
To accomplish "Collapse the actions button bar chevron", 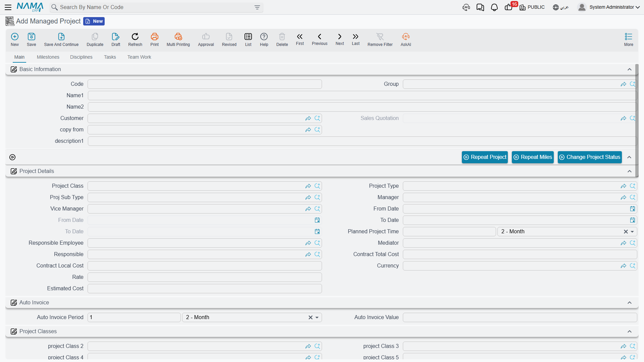I will [629, 157].
